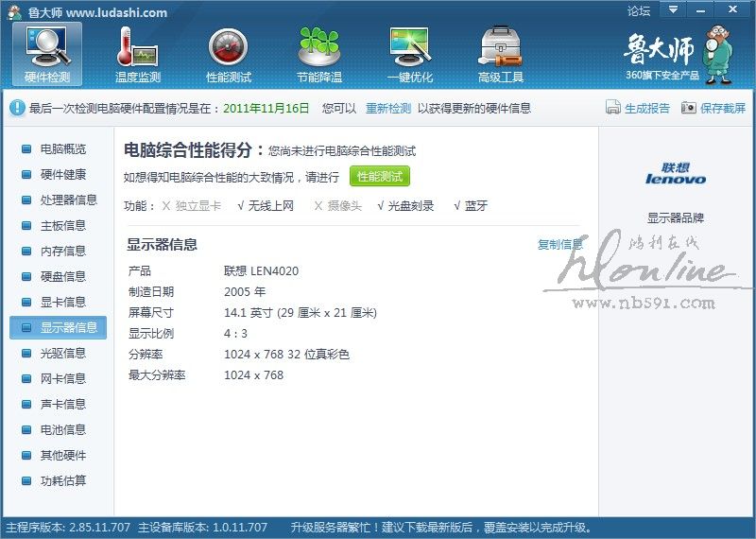
Task: Click the camera icon beside 保存截屏
Action: click(x=689, y=107)
